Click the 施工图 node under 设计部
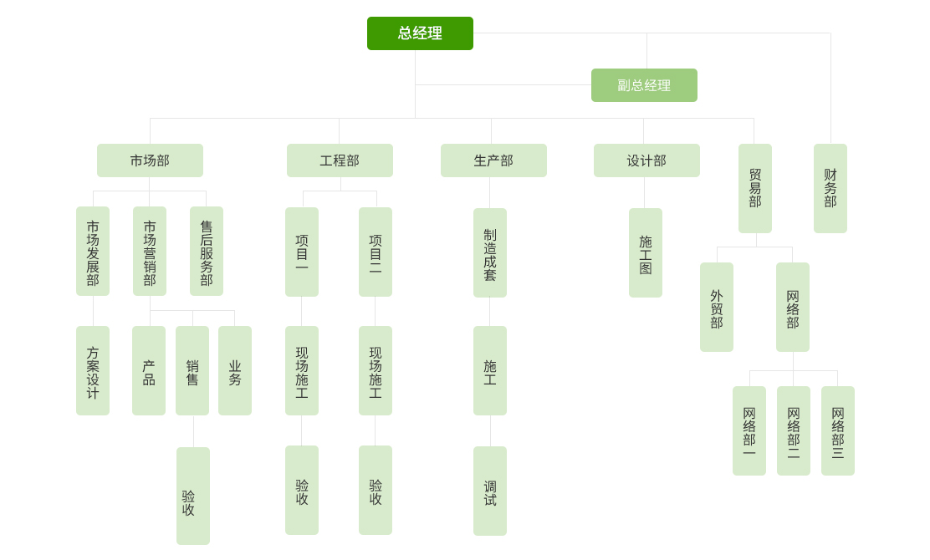Image resolution: width=930 pixels, height=560 pixels. coord(646,253)
